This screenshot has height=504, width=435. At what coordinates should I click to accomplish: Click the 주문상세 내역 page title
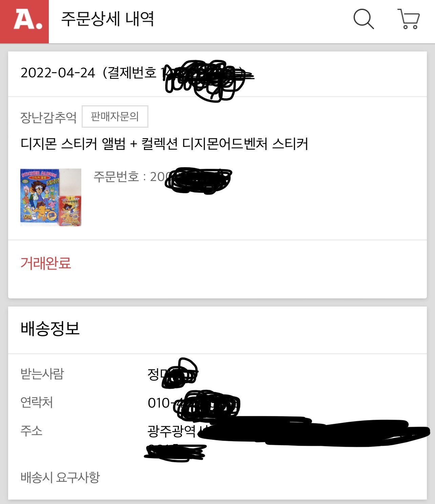(107, 19)
